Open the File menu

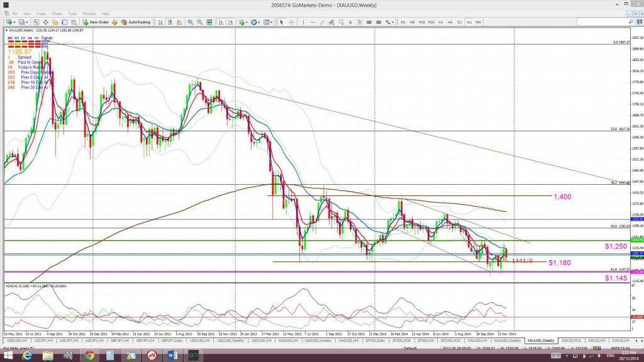(x=14, y=14)
